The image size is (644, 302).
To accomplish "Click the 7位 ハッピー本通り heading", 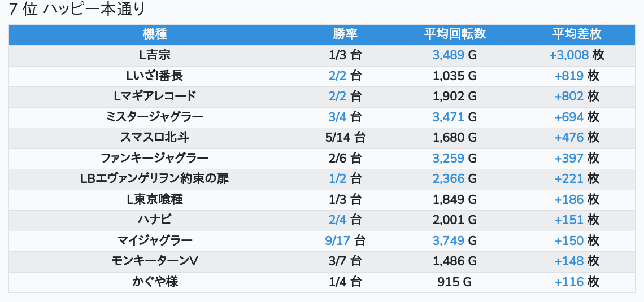I will [77, 9].
